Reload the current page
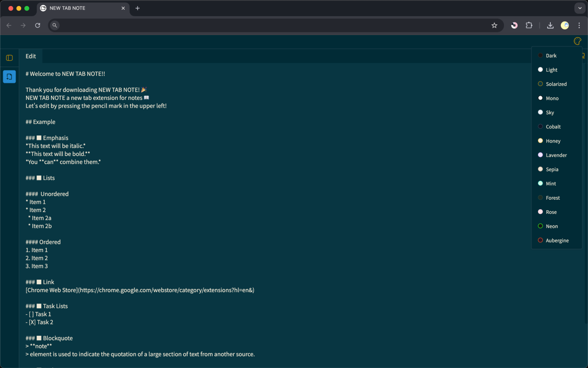Viewport: 588px width, 368px height. pos(38,25)
